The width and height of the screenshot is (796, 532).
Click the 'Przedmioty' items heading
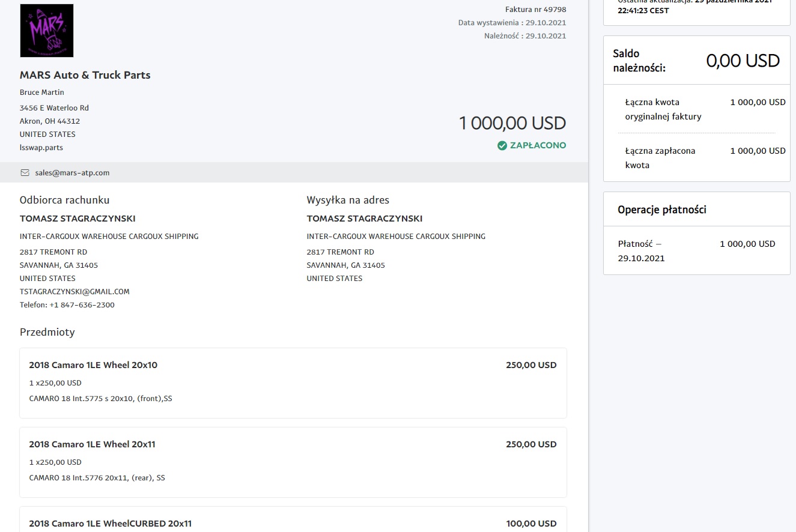pos(47,332)
